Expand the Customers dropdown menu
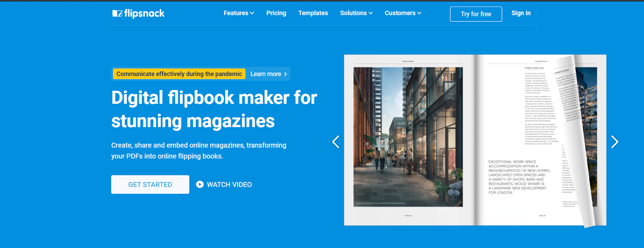 click(402, 13)
